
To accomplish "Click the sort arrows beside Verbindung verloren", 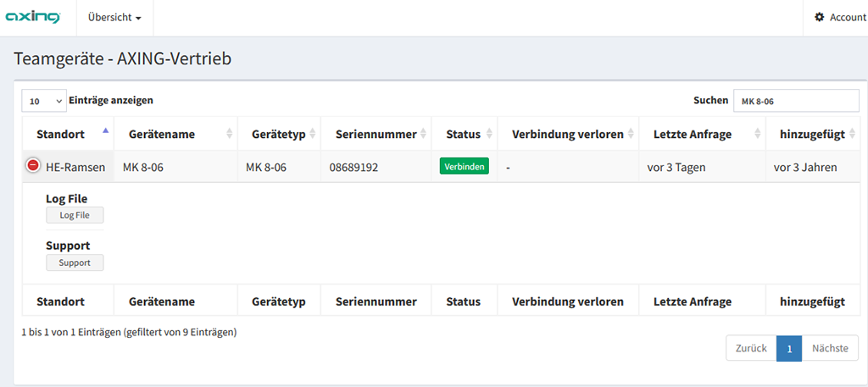I will 631,133.
